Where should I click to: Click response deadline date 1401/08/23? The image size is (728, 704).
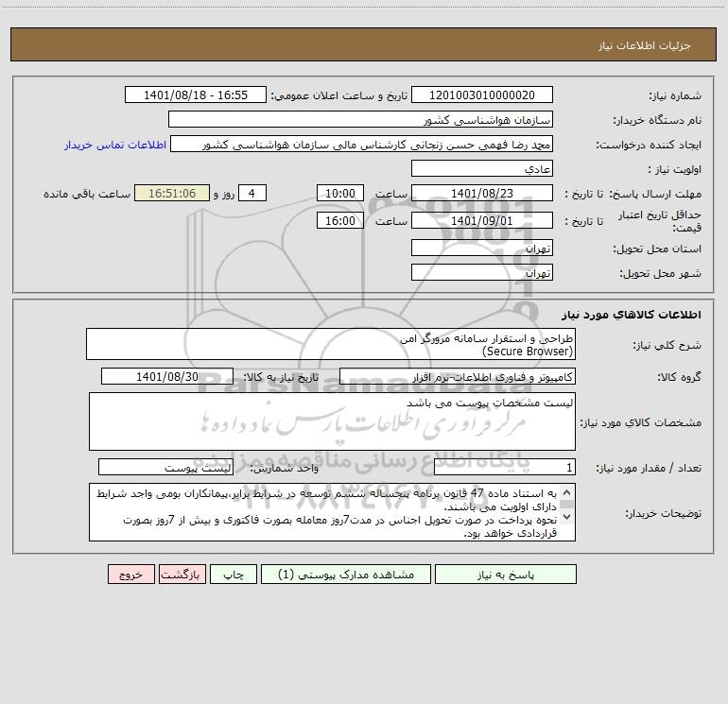pos(482,193)
